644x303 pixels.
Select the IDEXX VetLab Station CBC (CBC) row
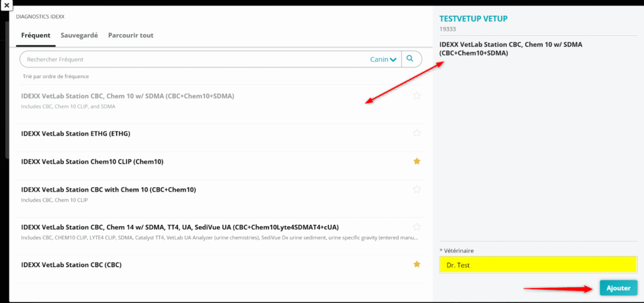[x=71, y=265]
